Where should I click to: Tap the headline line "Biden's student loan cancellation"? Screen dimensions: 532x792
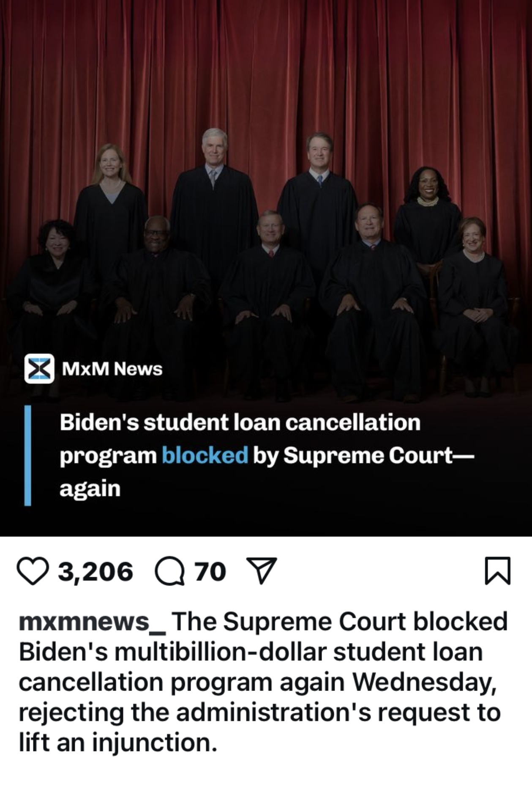tap(240, 422)
